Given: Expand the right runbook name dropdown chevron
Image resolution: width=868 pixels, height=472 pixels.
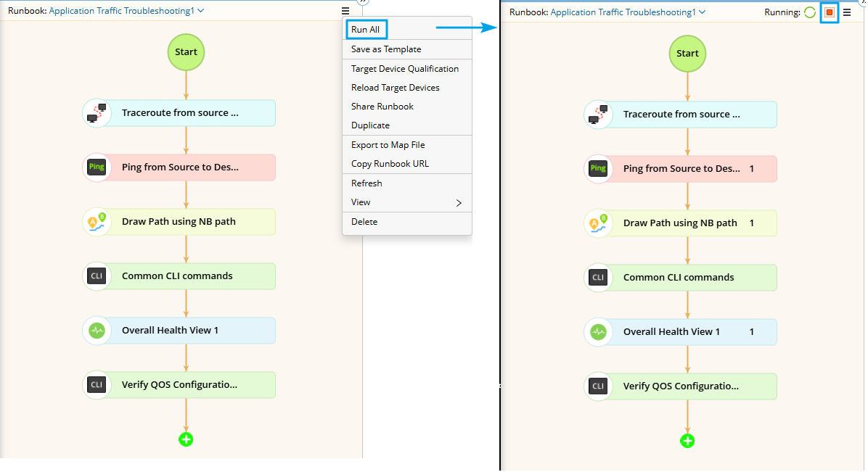Looking at the screenshot, I should [x=702, y=12].
